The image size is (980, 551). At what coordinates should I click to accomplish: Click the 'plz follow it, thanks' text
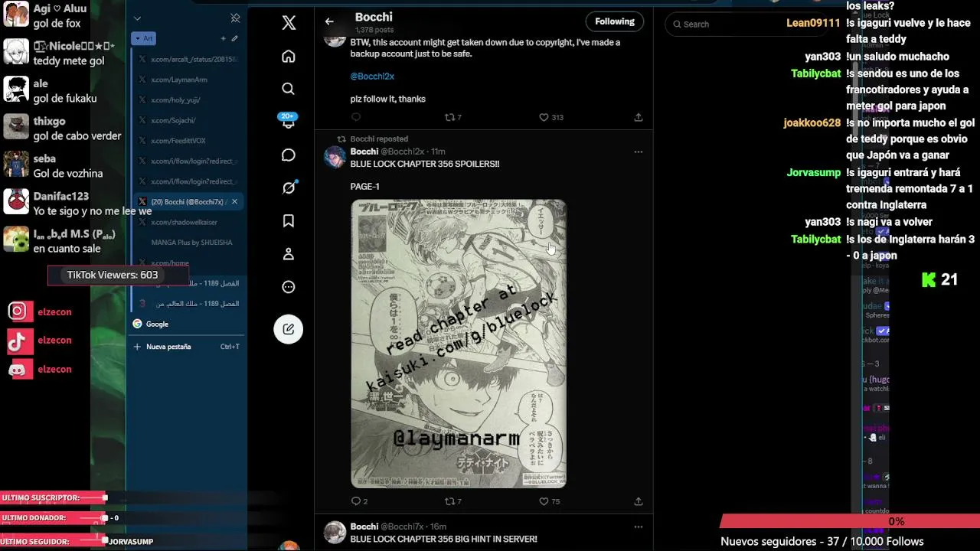pos(388,99)
